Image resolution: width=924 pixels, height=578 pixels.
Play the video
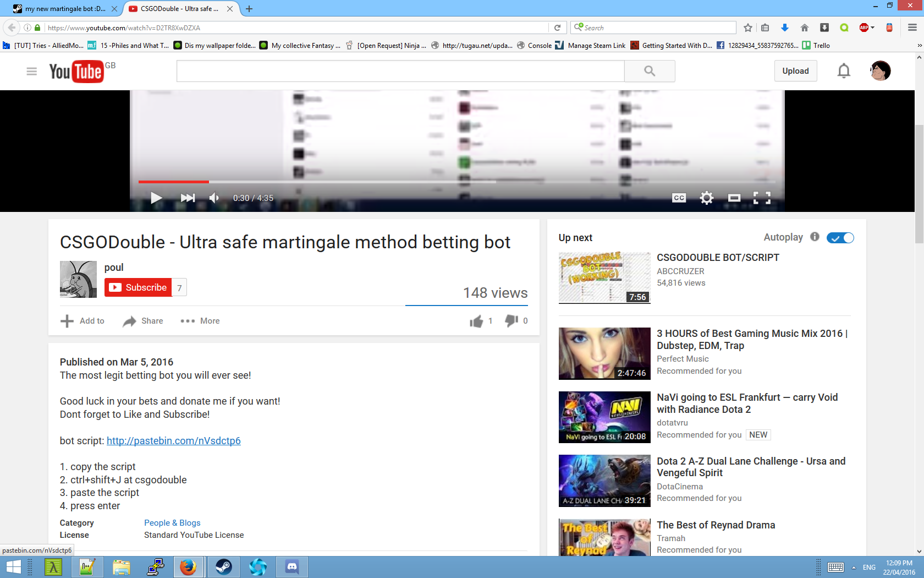[156, 198]
